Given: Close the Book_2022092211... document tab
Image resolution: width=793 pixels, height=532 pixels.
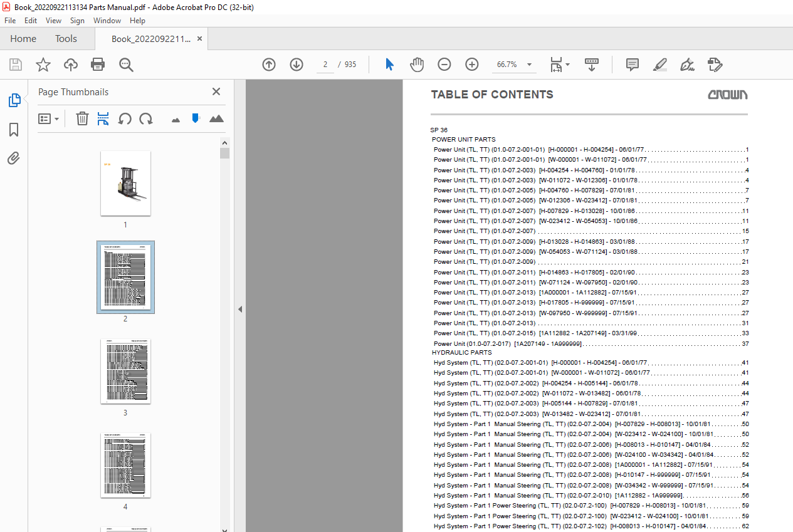Looking at the screenshot, I should (x=199, y=38).
